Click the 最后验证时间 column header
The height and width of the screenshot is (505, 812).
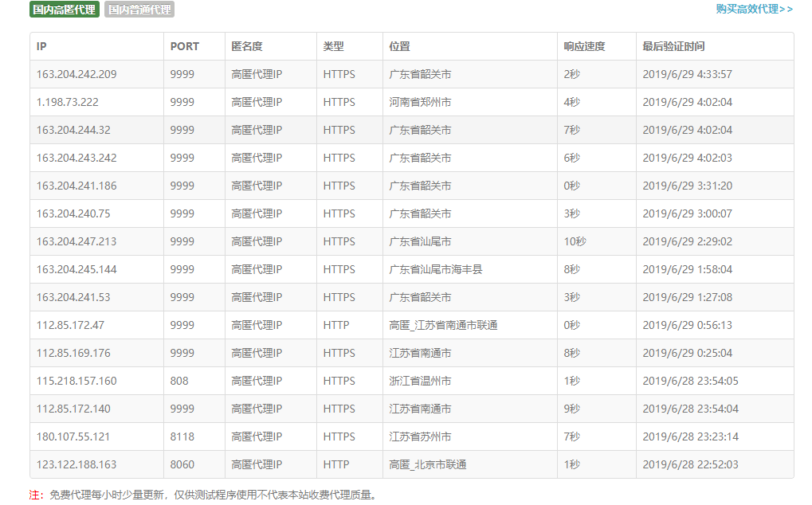pyautogui.click(x=673, y=46)
